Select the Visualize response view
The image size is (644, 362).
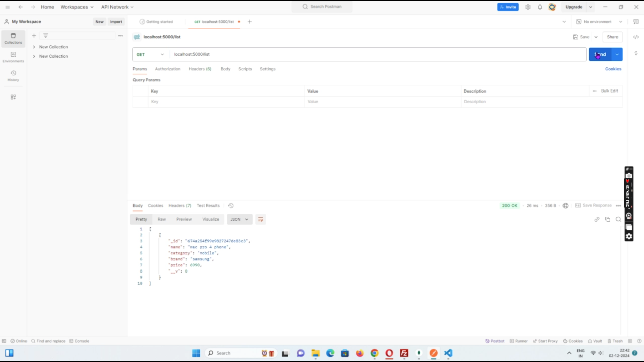click(x=211, y=219)
